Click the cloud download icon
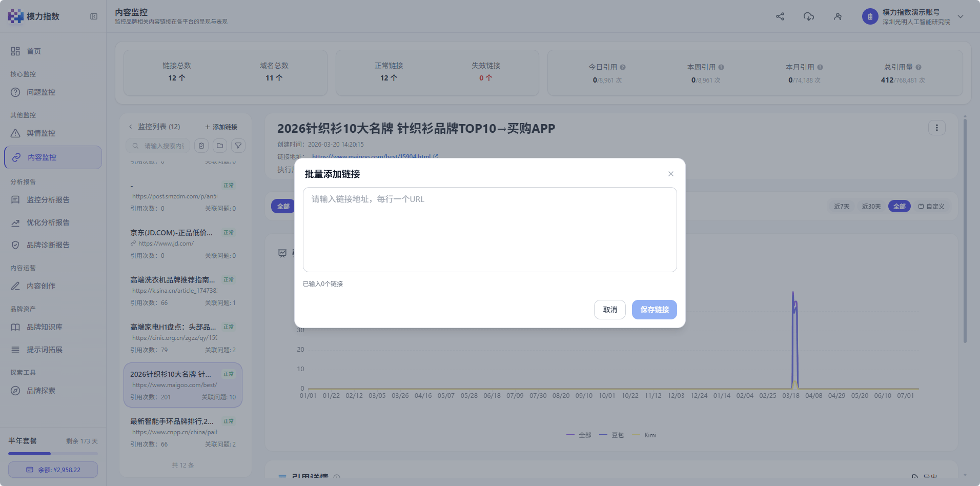The width and height of the screenshot is (980, 486). tap(809, 16)
